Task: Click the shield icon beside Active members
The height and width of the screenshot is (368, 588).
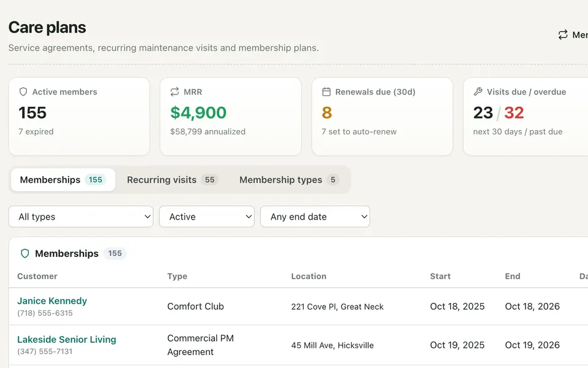Action: click(x=23, y=92)
